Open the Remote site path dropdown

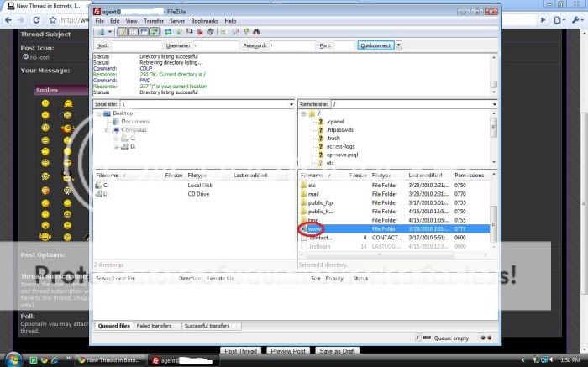[493, 104]
